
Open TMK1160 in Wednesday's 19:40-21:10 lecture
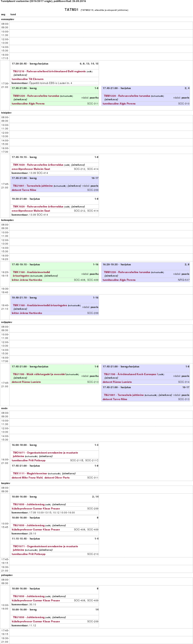click(x=40, y=305)
